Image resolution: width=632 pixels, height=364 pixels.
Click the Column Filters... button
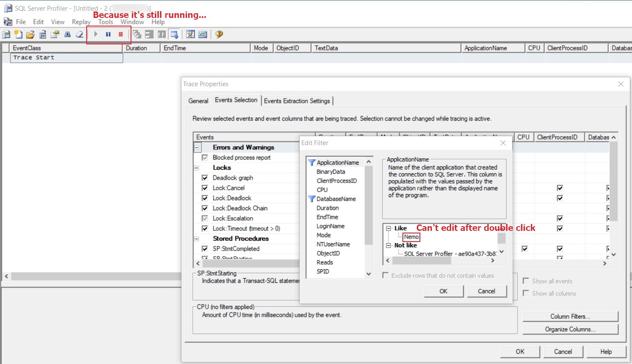[x=570, y=317]
